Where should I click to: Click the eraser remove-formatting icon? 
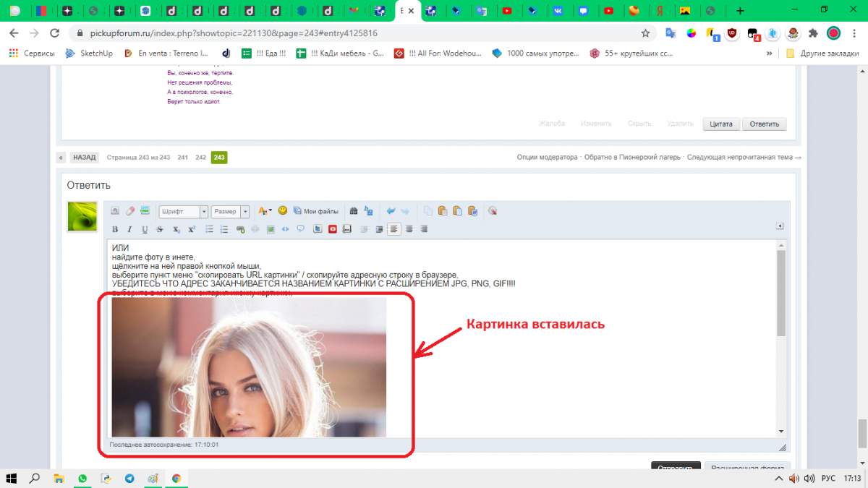(x=130, y=211)
